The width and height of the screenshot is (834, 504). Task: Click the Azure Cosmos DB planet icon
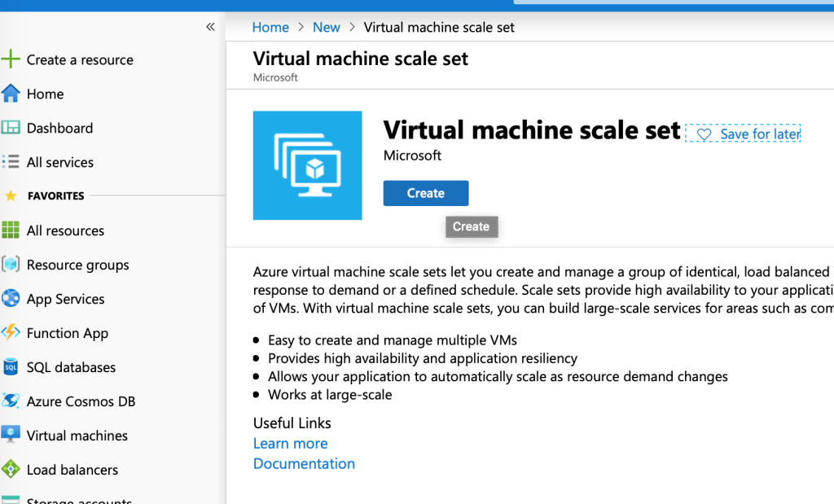coord(11,401)
